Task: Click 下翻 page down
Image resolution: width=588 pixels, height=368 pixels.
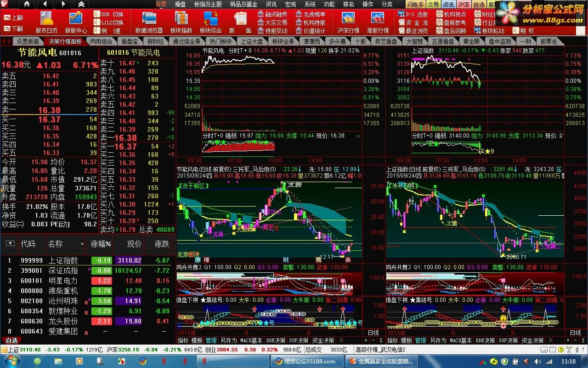Action: pyautogui.click(x=13, y=29)
